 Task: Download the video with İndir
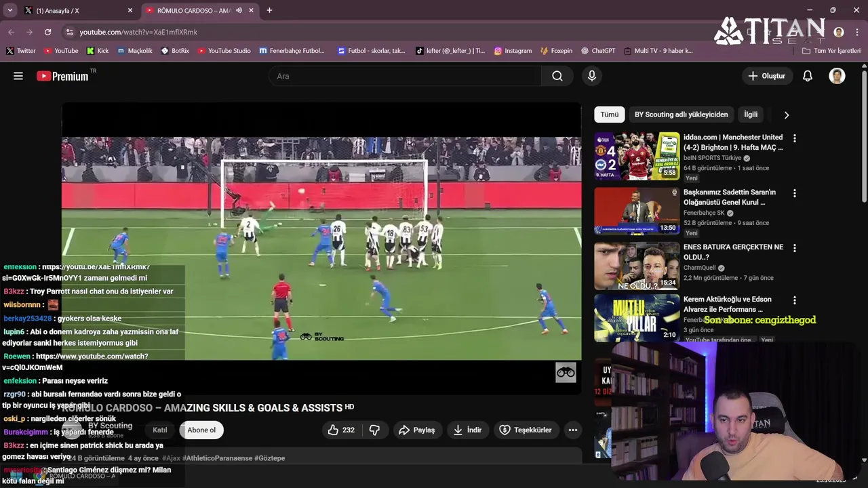[x=467, y=430]
